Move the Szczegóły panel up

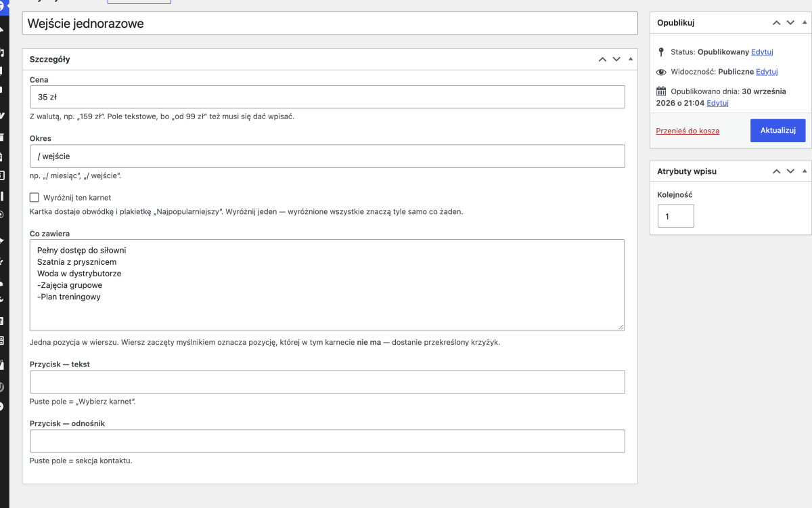[602, 59]
